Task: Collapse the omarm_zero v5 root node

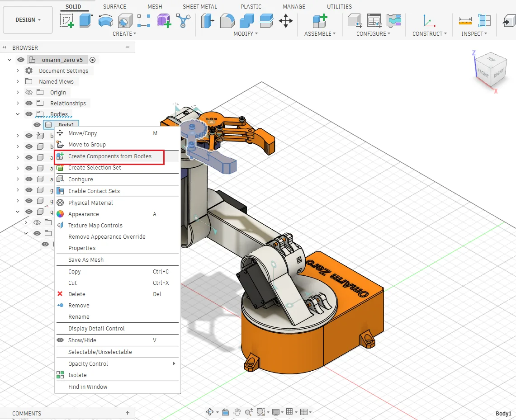Action: coord(9,60)
